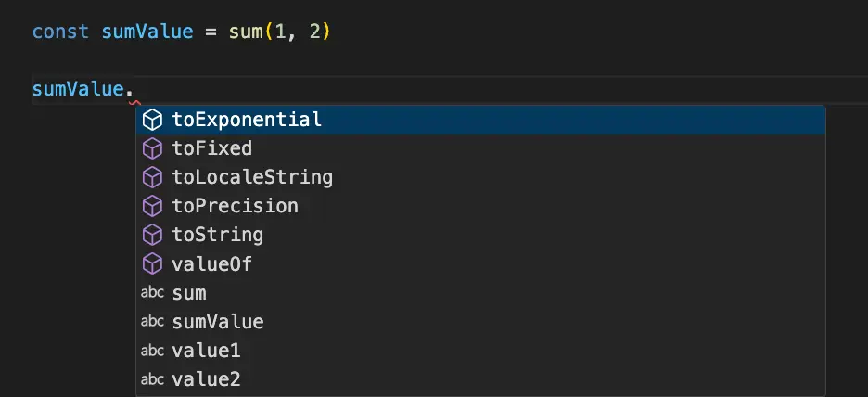Image resolution: width=868 pixels, height=397 pixels.
Task: Click the method icon beside toString
Action: (151, 235)
